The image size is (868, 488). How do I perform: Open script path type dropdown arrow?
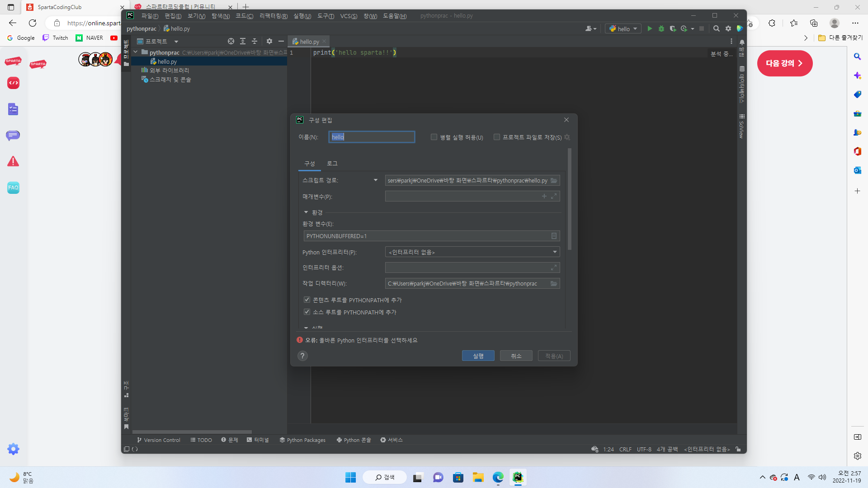pos(376,180)
